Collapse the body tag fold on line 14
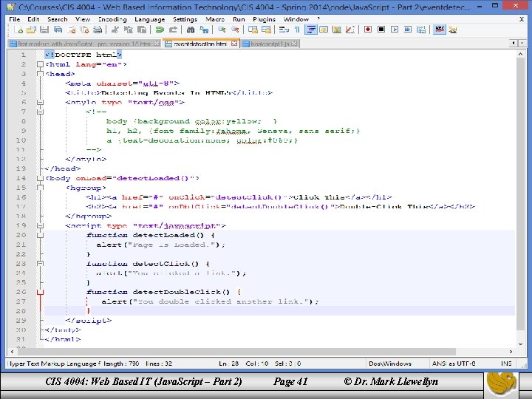Image resolution: width=532 pixels, height=399 pixels. click(40, 178)
